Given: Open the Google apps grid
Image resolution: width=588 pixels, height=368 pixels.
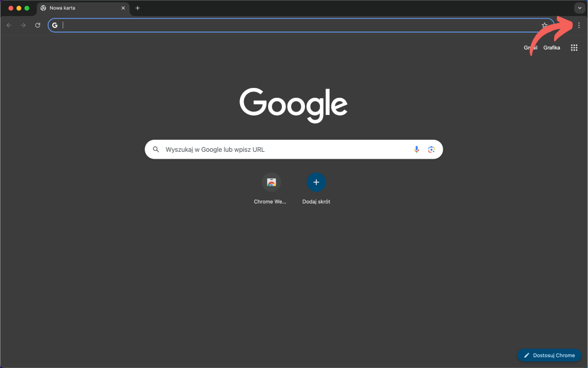Looking at the screenshot, I should 574,48.
